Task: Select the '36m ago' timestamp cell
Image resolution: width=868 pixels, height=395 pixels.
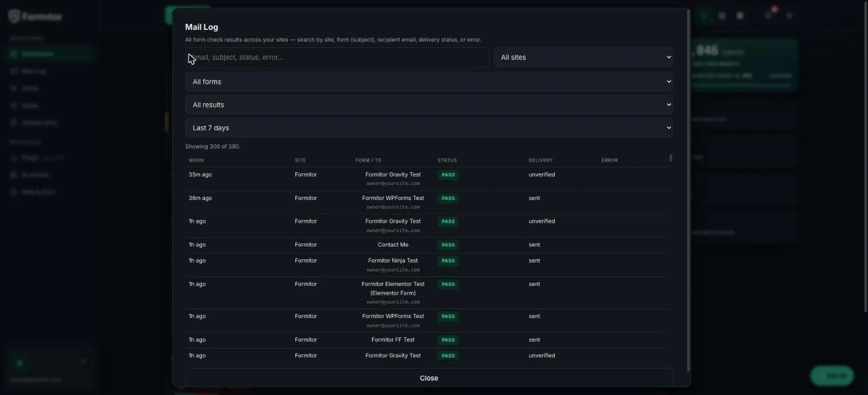Action: (200, 198)
